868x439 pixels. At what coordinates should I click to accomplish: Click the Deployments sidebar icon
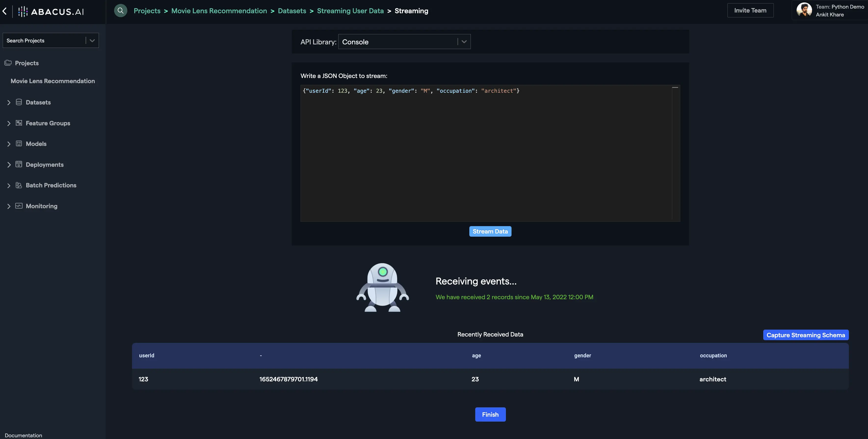pos(19,164)
